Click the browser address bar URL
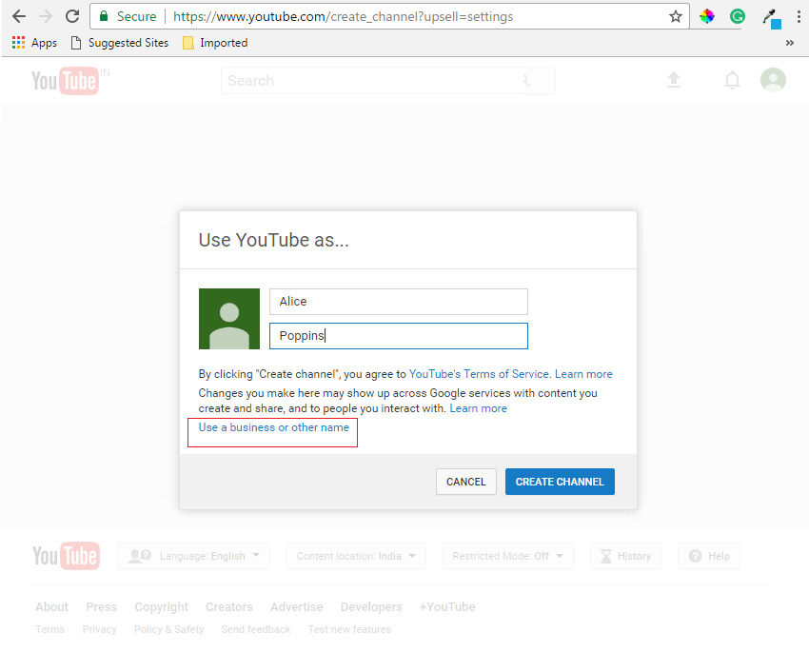 (x=343, y=16)
